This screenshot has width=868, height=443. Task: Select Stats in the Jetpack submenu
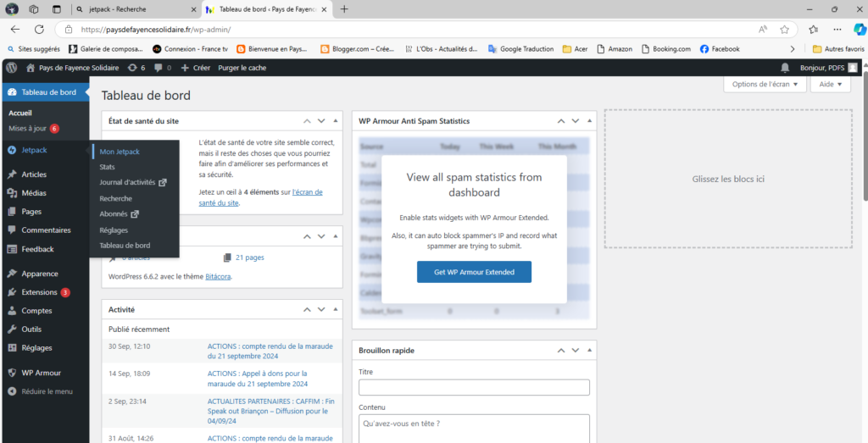108,167
